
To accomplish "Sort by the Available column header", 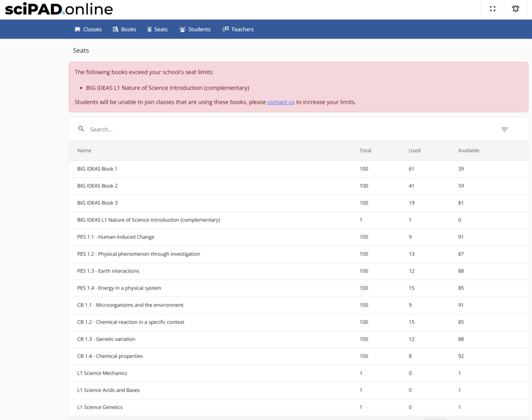I will click(x=469, y=151).
